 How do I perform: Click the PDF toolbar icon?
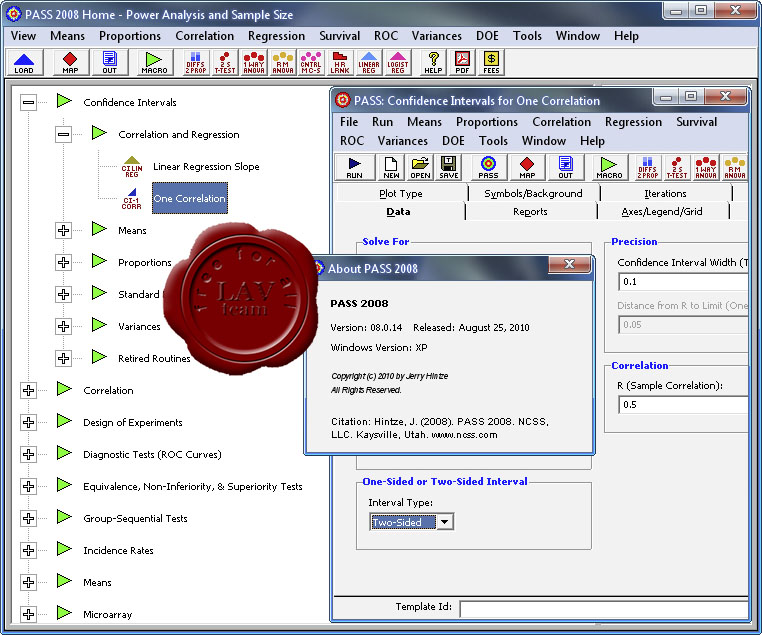point(462,63)
